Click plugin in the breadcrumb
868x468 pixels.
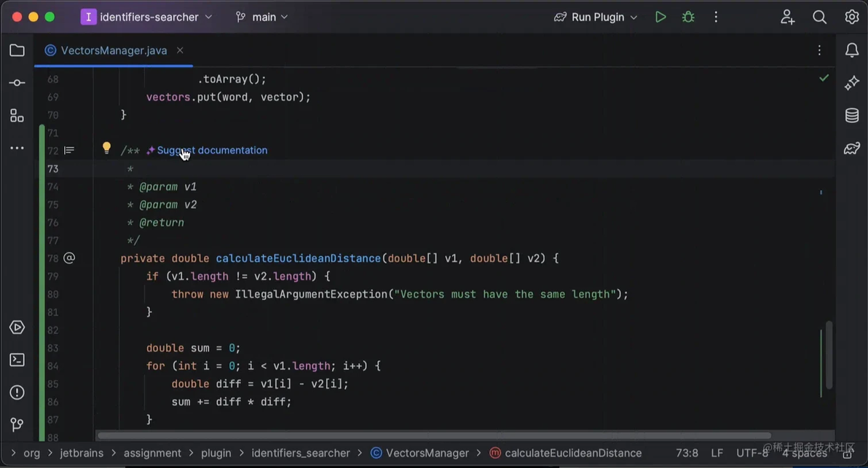[x=216, y=453]
